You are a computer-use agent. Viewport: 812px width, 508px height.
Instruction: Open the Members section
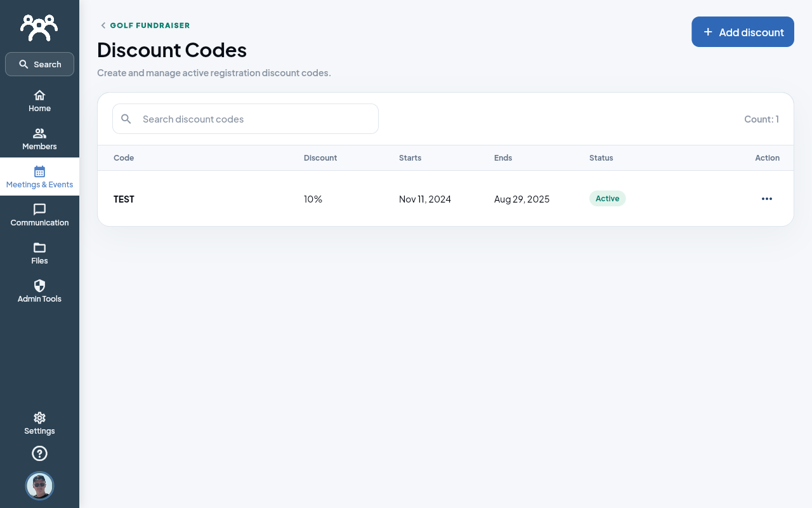[39, 138]
